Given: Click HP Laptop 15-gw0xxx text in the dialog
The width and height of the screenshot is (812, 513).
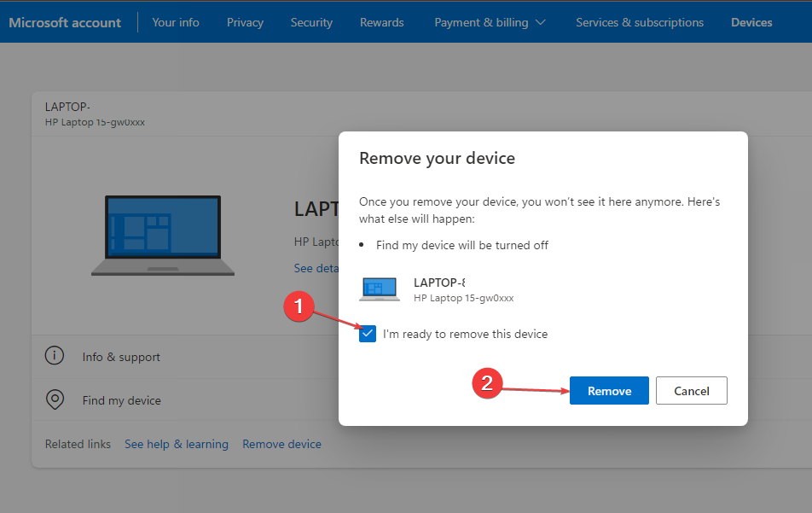Looking at the screenshot, I should tap(463, 298).
